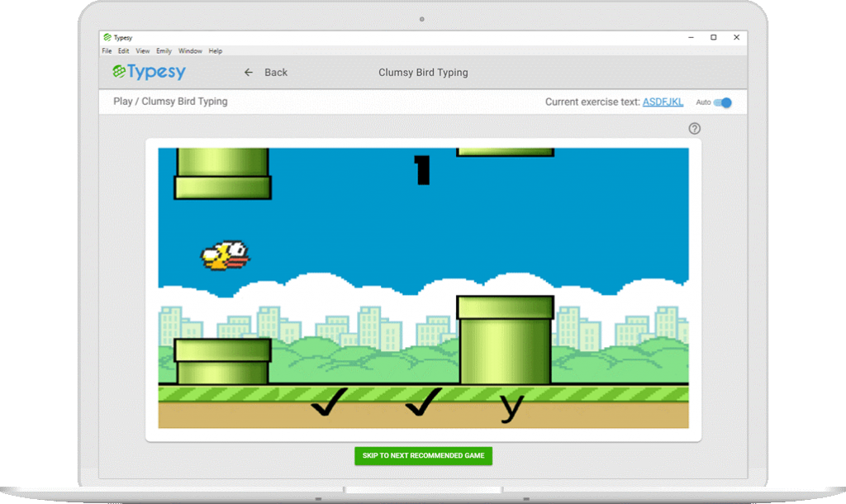The height and width of the screenshot is (504, 846).
Task: Click the yellow bird in the game
Action: [x=225, y=255]
